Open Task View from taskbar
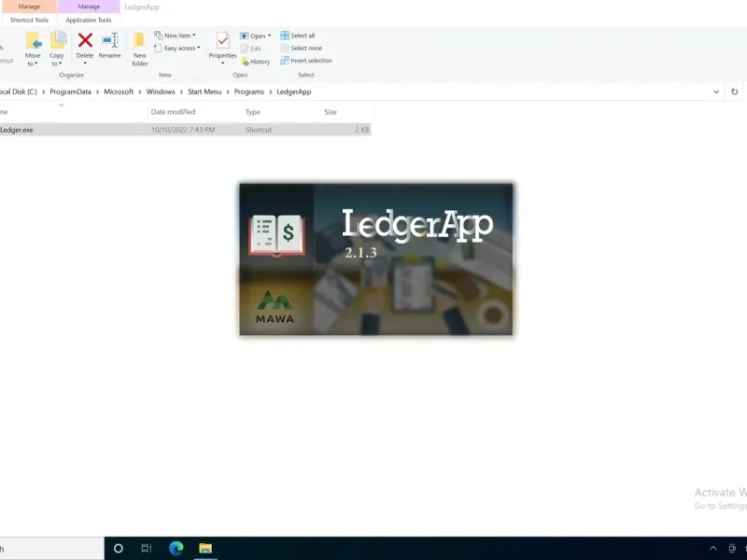747x560 pixels. tap(147, 549)
